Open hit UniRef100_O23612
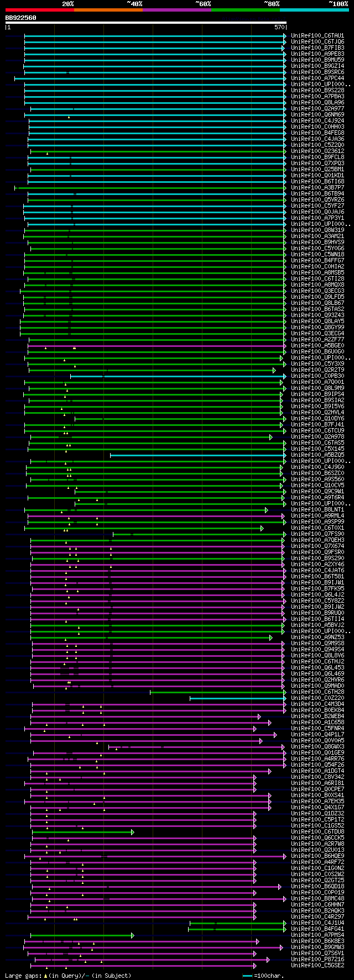354x980 pixels. [x=317, y=151]
